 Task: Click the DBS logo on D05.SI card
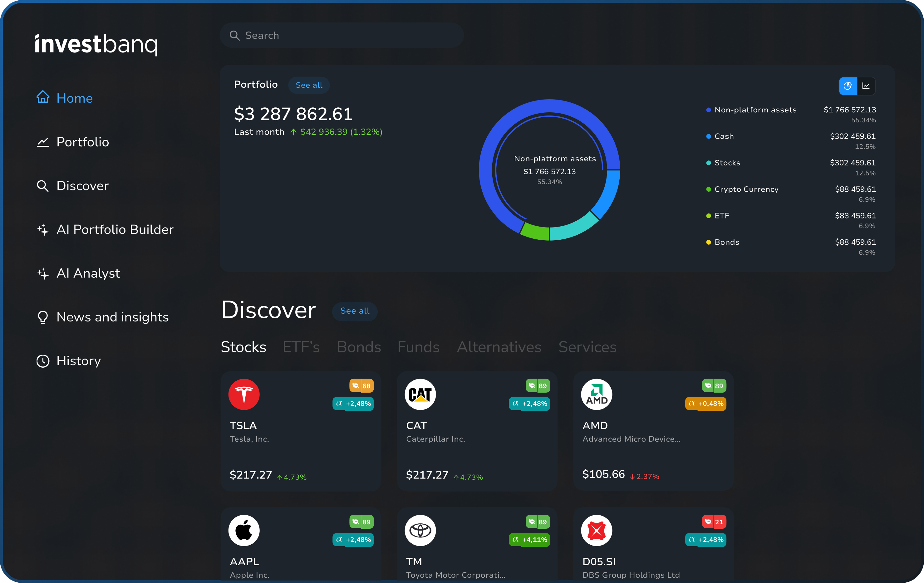[x=596, y=531]
